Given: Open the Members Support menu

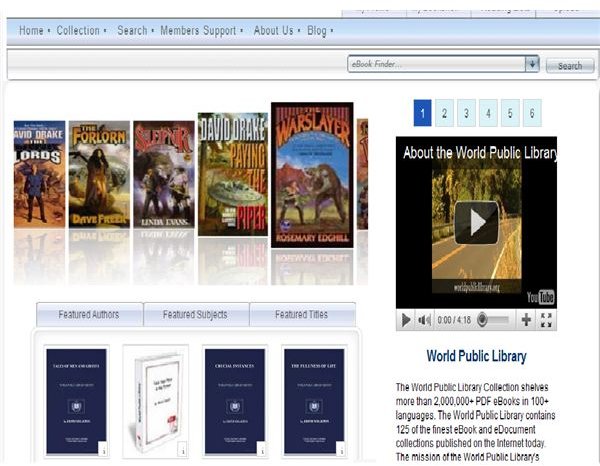Looking at the screenshot, I should coord(198,31).
